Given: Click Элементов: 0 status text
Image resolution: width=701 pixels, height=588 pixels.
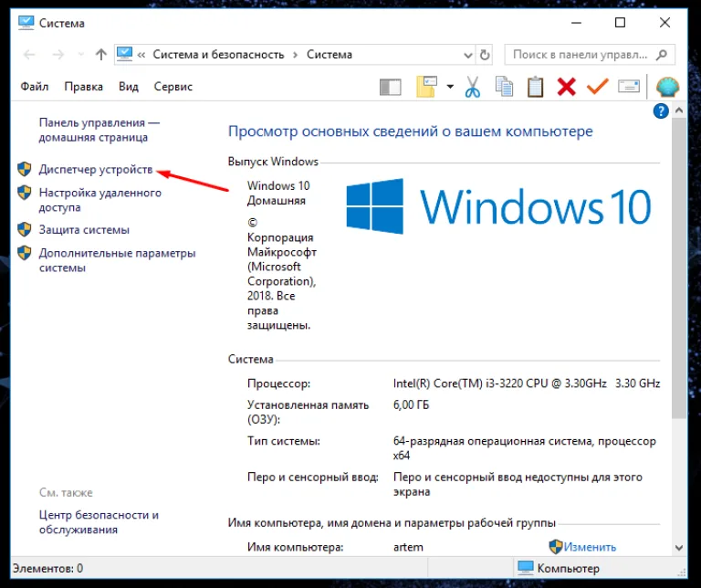Looking at the screenshot, I should pos(47,568).
